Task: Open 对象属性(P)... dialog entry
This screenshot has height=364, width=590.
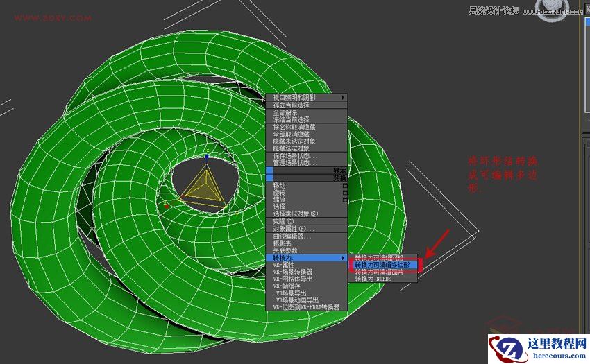Action: point(307,229)
